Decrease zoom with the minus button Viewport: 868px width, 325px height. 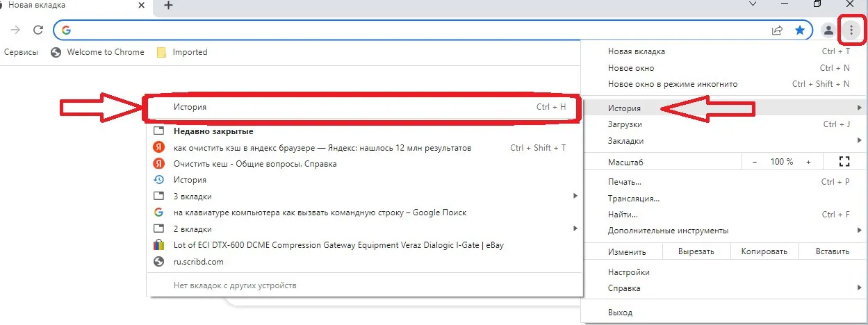tap(755, 162)
